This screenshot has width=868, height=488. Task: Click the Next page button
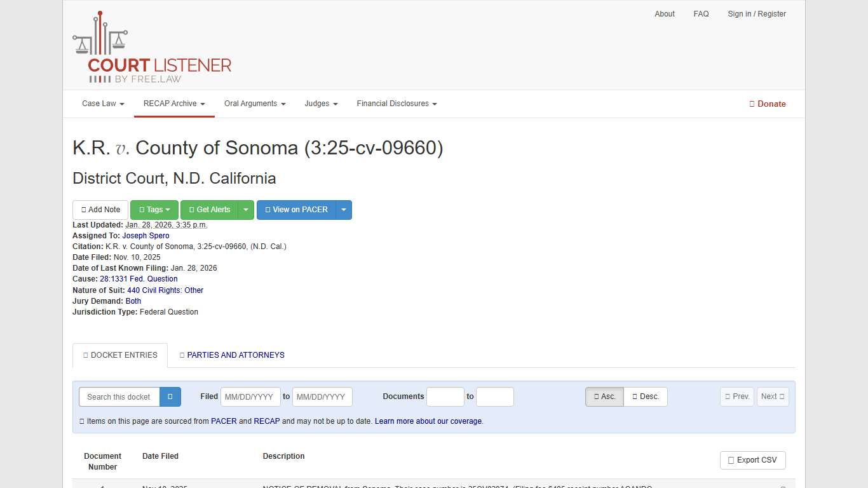click(x=772, y=396)
